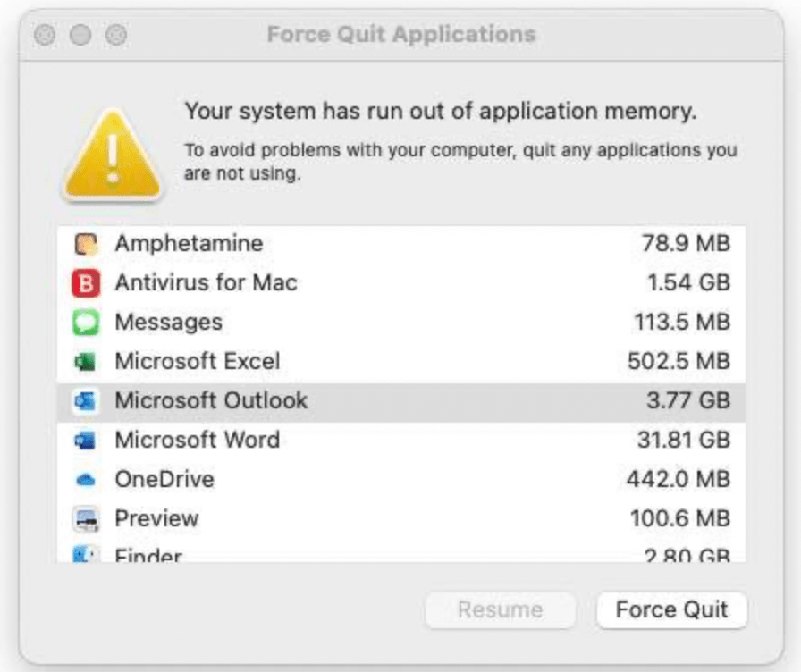This screenshot has height=672, width=801.
Task: Click the 100.6 MB memory value
Action: [x=680, y=519]
